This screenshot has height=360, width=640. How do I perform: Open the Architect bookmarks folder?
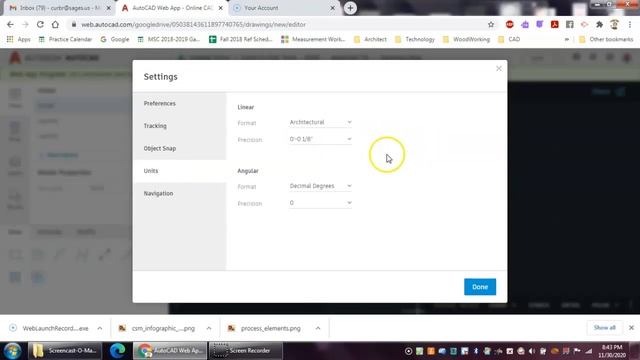coord(371,39)
